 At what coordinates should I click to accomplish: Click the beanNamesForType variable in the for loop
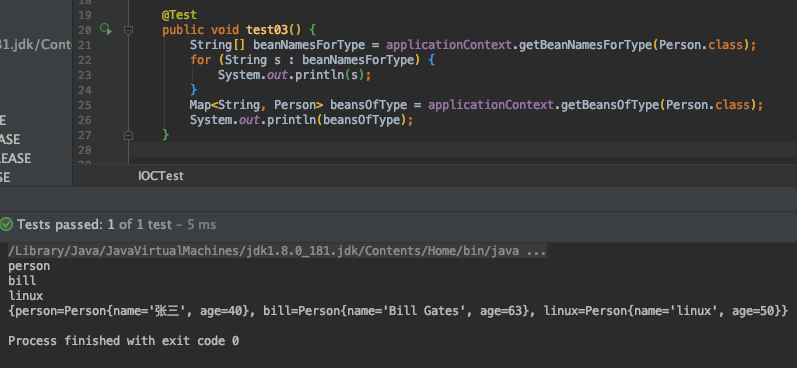coord(358,60)
